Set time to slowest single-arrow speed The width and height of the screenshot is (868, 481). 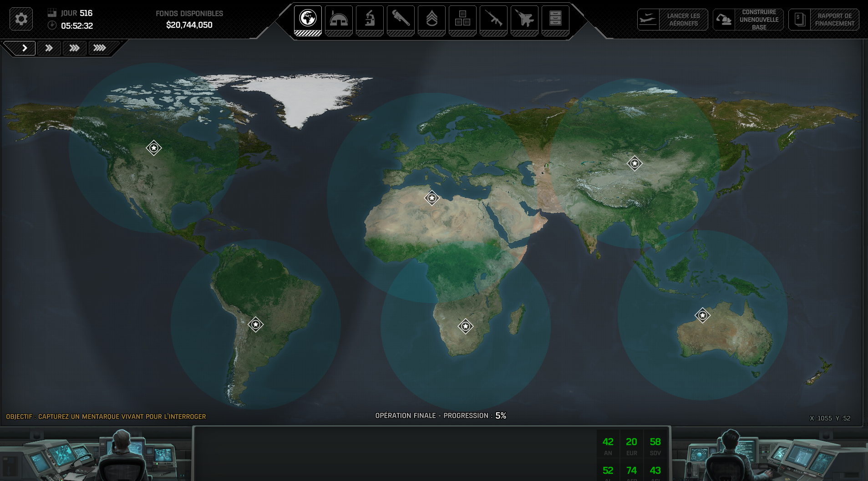pos(25,48)
